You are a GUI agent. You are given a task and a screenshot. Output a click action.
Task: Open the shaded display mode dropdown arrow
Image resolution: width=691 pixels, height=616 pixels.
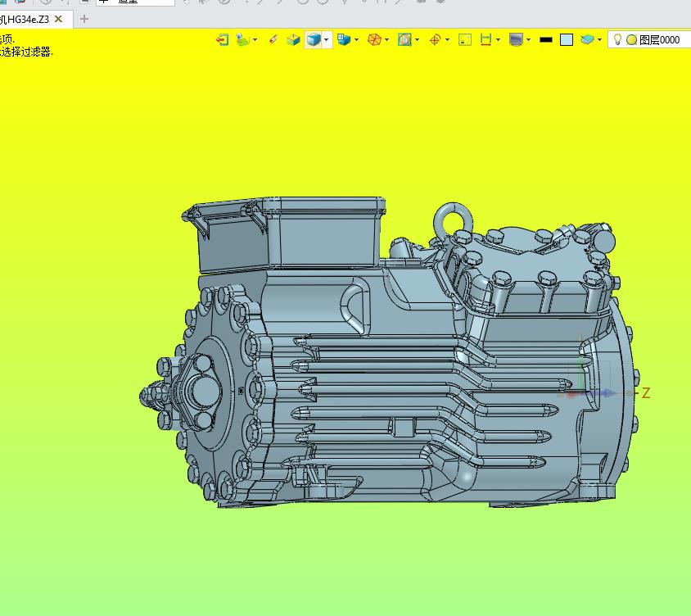(327, 40)
